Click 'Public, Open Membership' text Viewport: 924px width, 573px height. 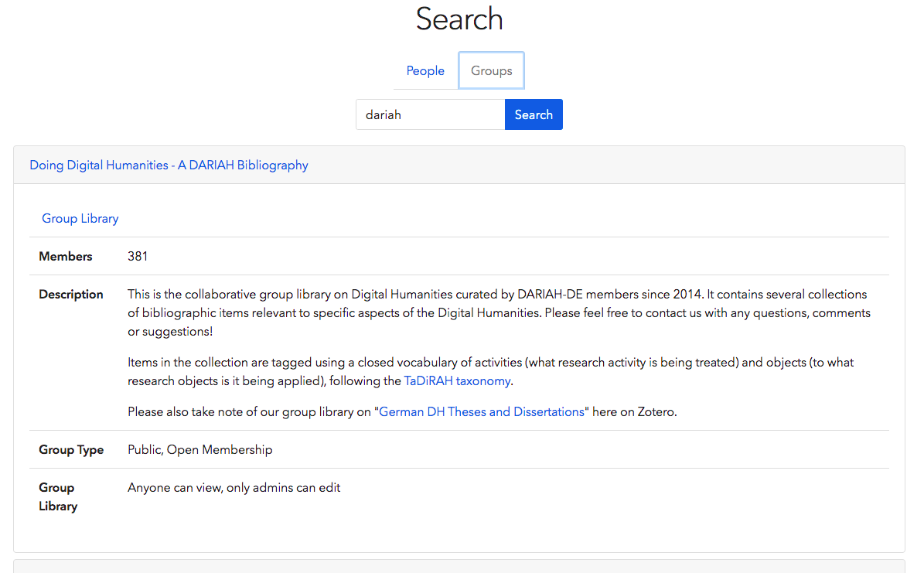coord(199,450)
